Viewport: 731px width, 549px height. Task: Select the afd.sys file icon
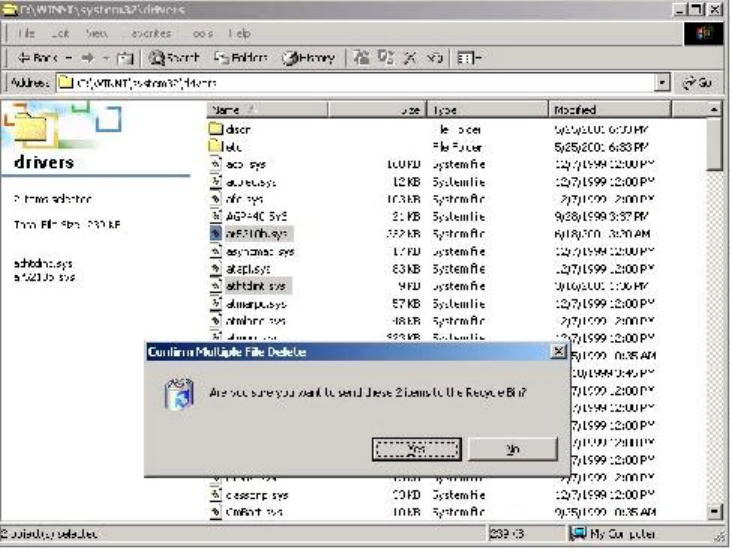[215, 199]
